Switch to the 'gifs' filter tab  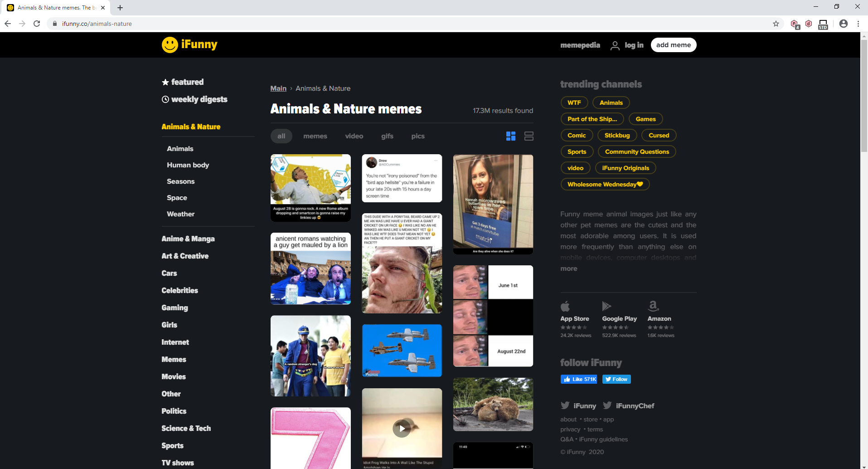pos(387,136)
